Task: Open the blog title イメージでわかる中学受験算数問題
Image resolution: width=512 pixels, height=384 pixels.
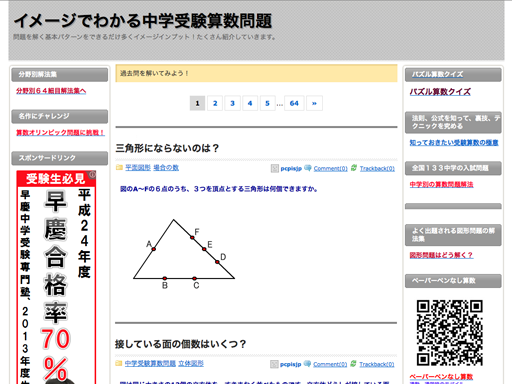Action: pyautogui.click(x=143, y=21)
